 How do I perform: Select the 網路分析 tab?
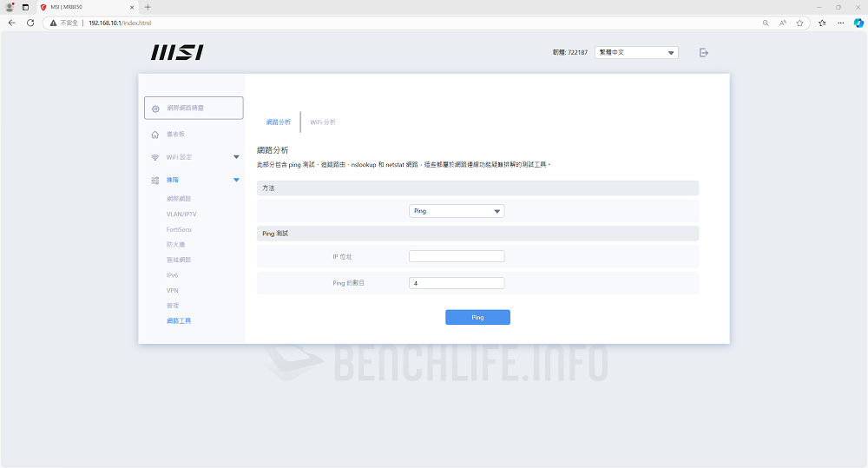[279, 122]
